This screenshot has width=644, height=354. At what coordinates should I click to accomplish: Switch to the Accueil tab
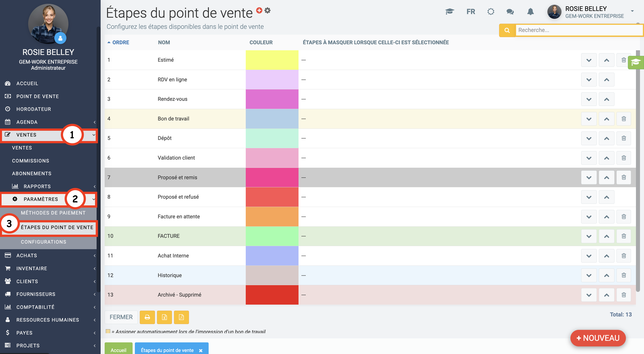pos(118,350)
